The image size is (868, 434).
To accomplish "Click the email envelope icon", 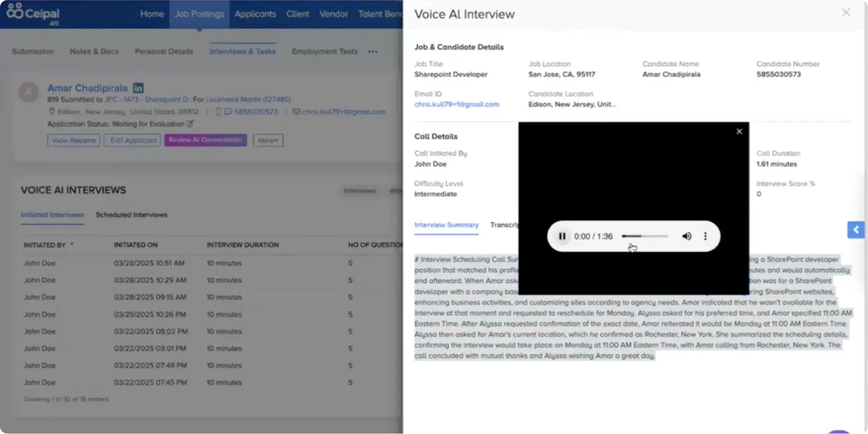I will coord(297,112).
